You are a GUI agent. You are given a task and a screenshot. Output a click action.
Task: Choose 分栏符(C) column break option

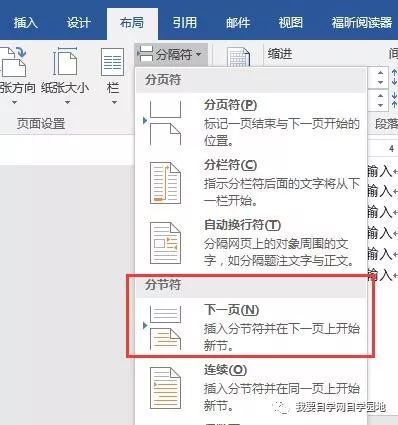[x=250, y=183]
